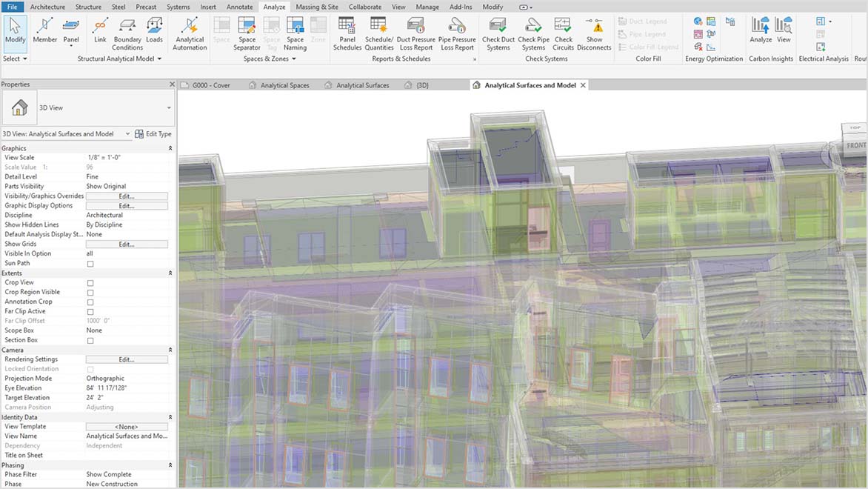The height and width of the screenshot is (489, 868).
Task: Click Edit for Visibility/Graphics Overrides
Action: 126,196
